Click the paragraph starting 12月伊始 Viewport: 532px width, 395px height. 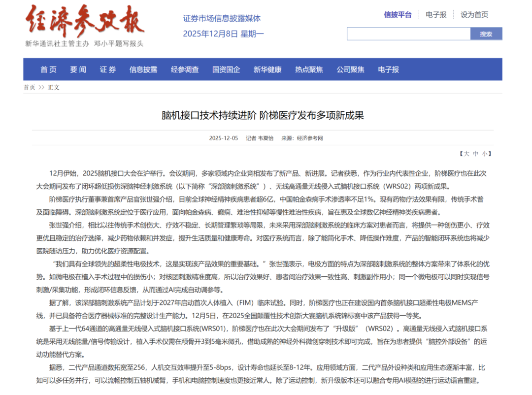click(x=262, y=180)
